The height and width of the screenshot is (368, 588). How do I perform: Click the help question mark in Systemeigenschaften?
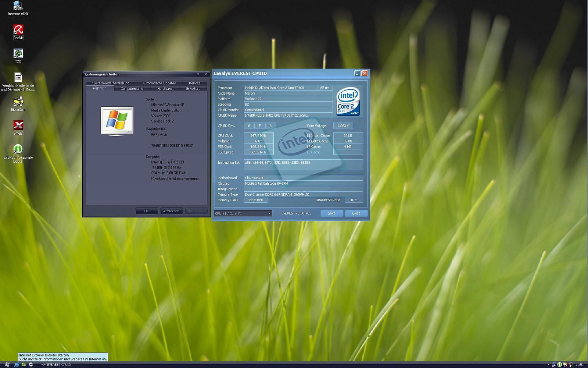tap(198, 74)
